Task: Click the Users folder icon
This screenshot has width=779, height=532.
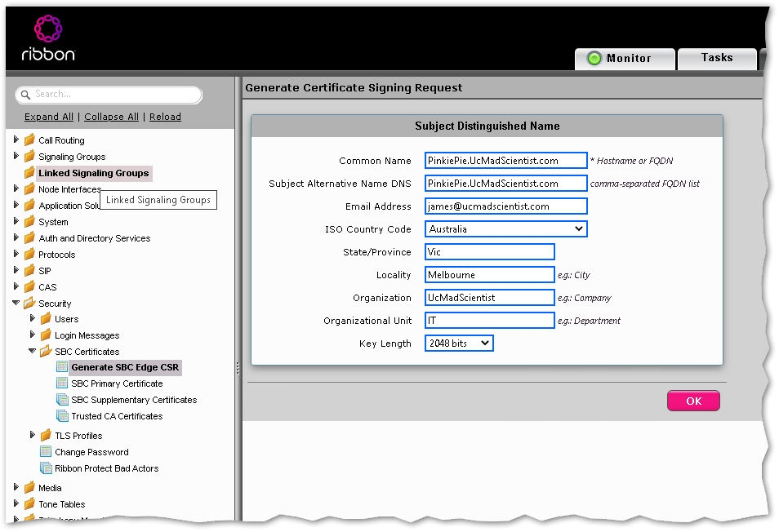Action: click(47, 318)
